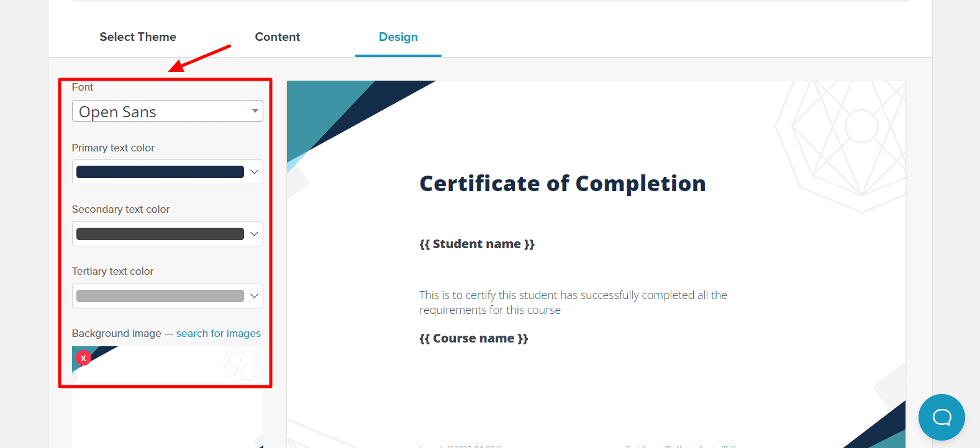Remove the background image with red X
This screenshot has height=448, width=980.
(83, 358)
